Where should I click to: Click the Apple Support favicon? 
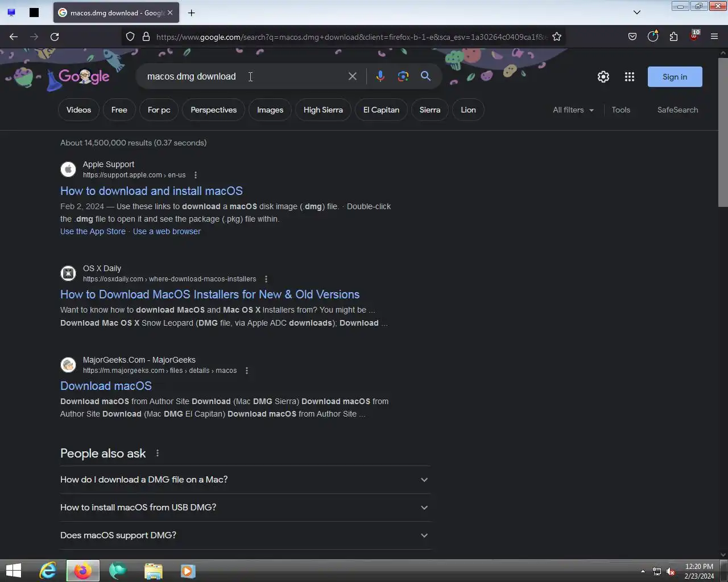68,169
